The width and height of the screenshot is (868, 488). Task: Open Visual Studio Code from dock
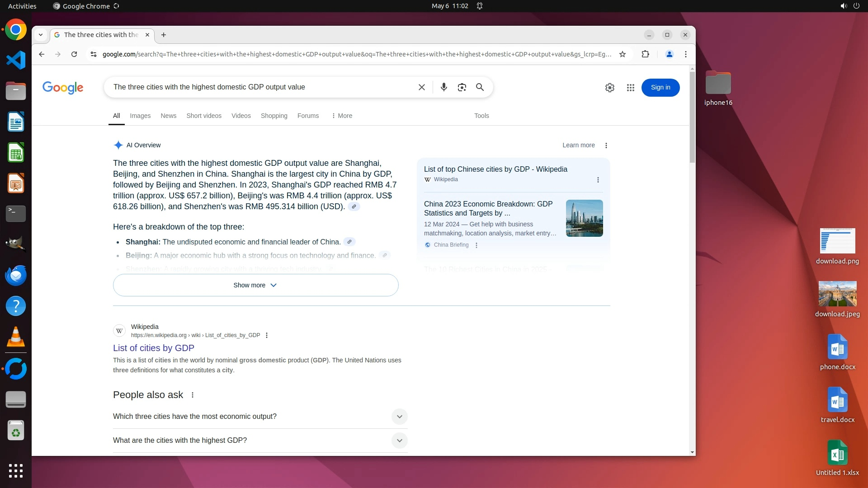[x=16, y=60]
